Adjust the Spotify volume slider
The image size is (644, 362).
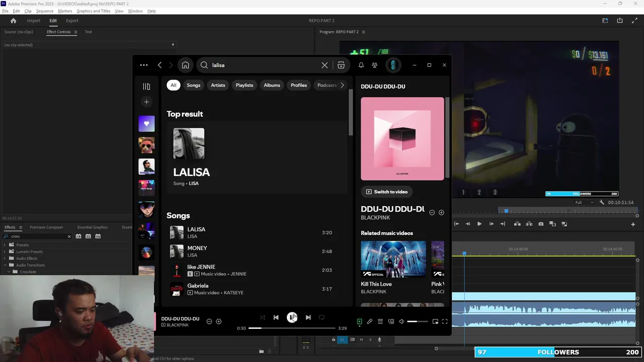[418, 321]
